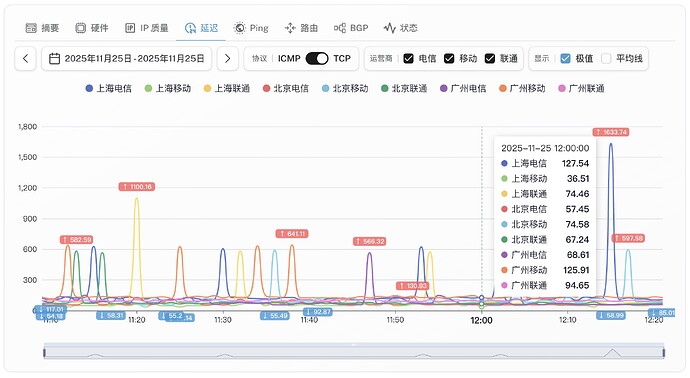Click the 582.59 peak marker label

click(x=77, y=239)
